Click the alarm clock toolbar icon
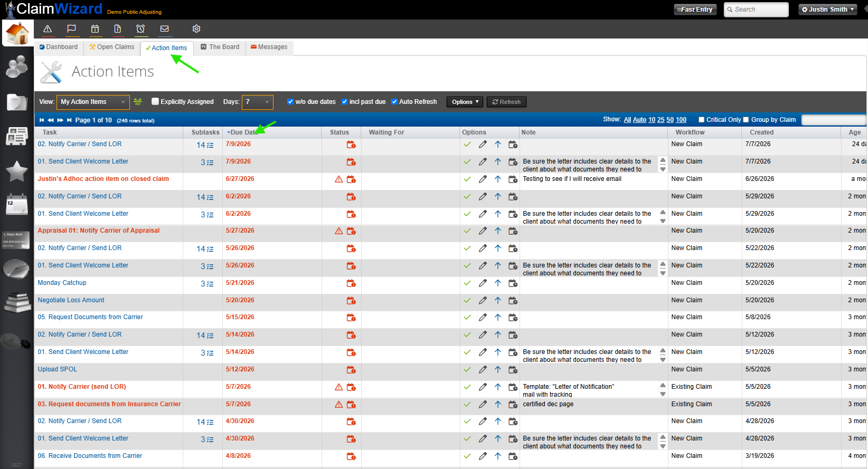The image size is (868, 469). [140, 29]
